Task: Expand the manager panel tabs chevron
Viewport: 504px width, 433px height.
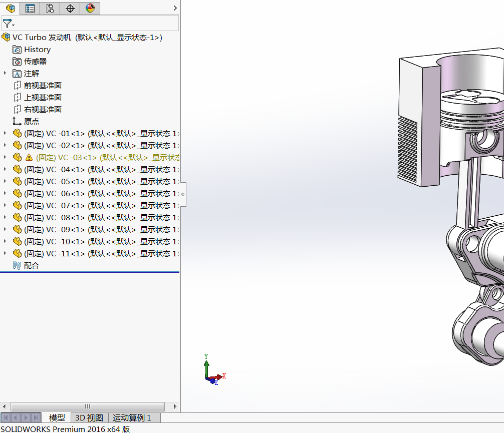Action: (x=175, y=8)
